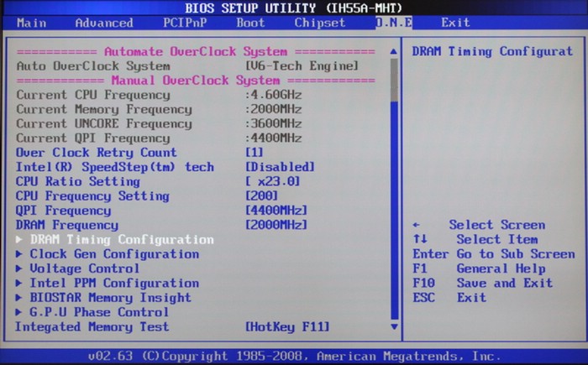Change DRAM Frequency 2000MHz option
588x365 pixels.
click(276, 225)
